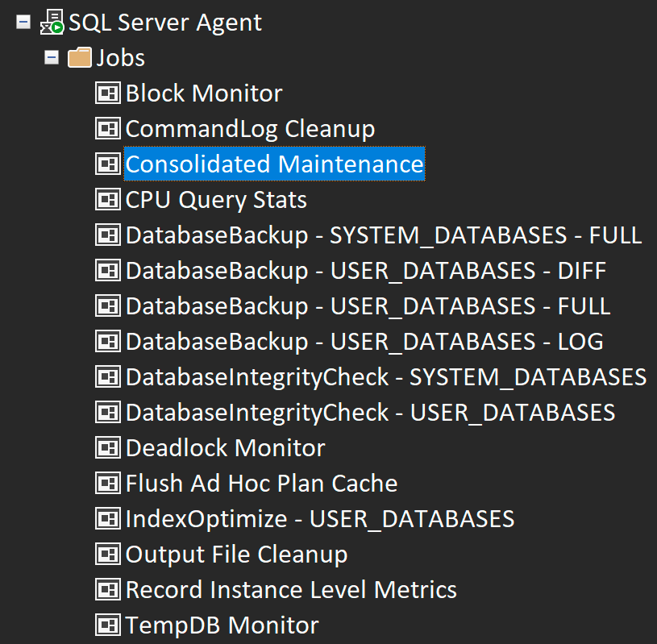Select DatabaseIntegrityCheck - SYSTEM_DATABASES job
657x644 pixels.
[386, 377]
